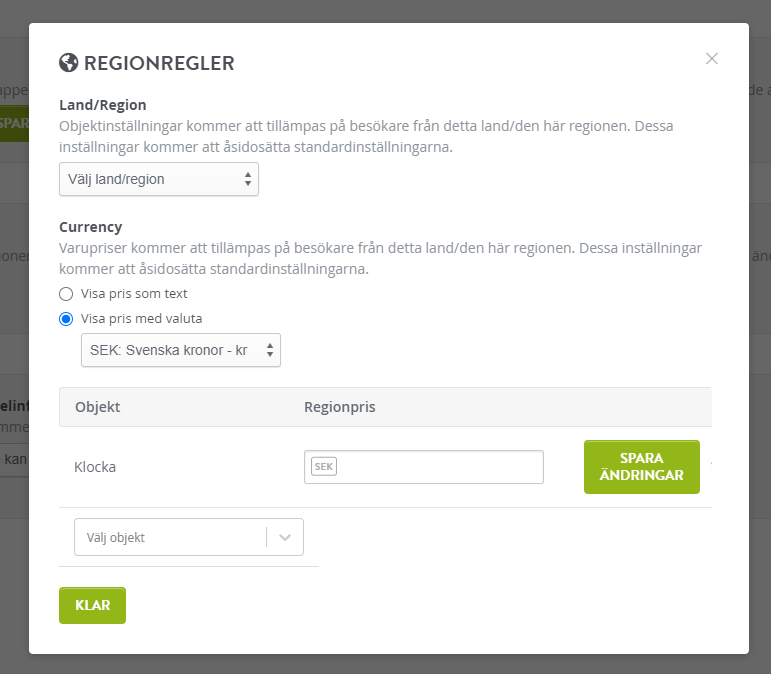This screenshot has height=674, width=771.
Task: Click the up/down arrows on land/region select
Action: (248, 179)
